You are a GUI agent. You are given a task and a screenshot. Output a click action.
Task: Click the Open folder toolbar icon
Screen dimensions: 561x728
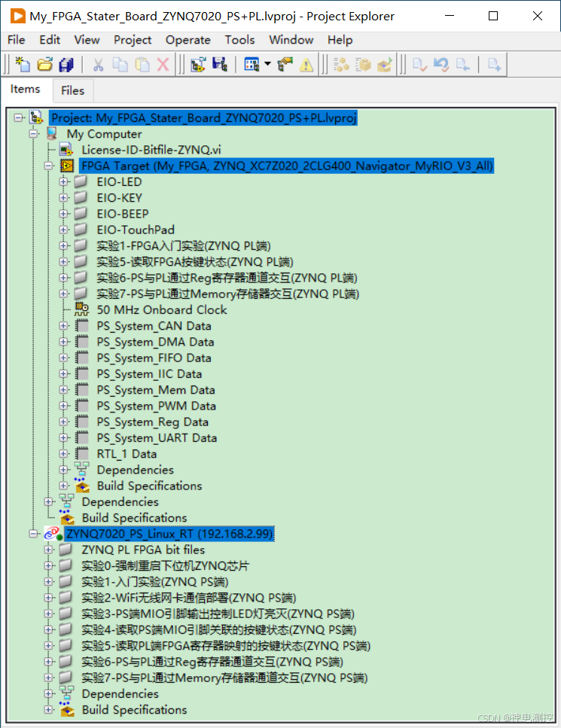45,64
